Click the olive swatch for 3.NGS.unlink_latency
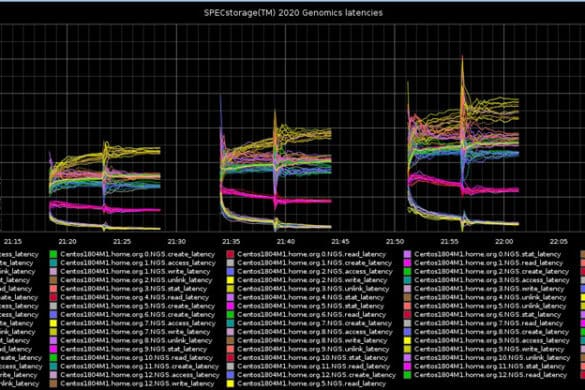585x390 pixels. (x=231, y=288)
